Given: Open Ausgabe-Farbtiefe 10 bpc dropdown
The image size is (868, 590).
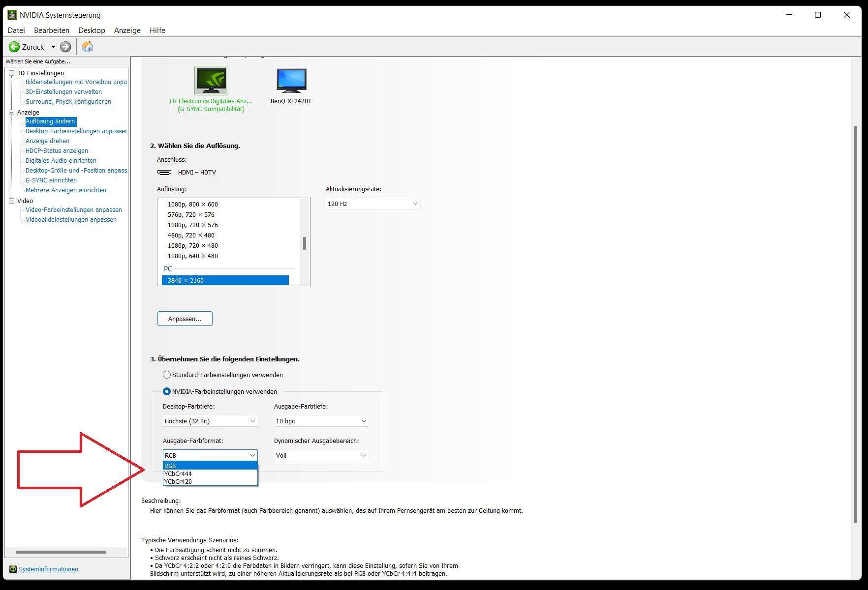Looking at the screenshot, I should point(321,421).
